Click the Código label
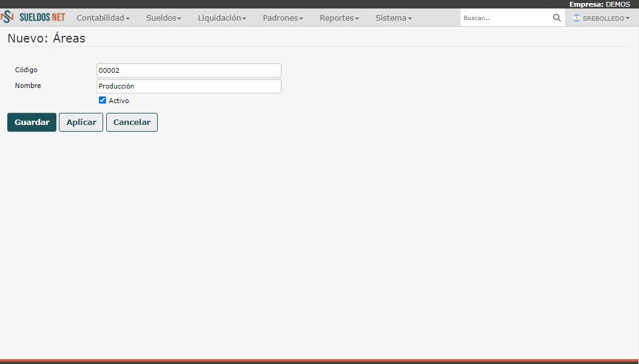The image size is (639, 364). [x=26, y=70]
